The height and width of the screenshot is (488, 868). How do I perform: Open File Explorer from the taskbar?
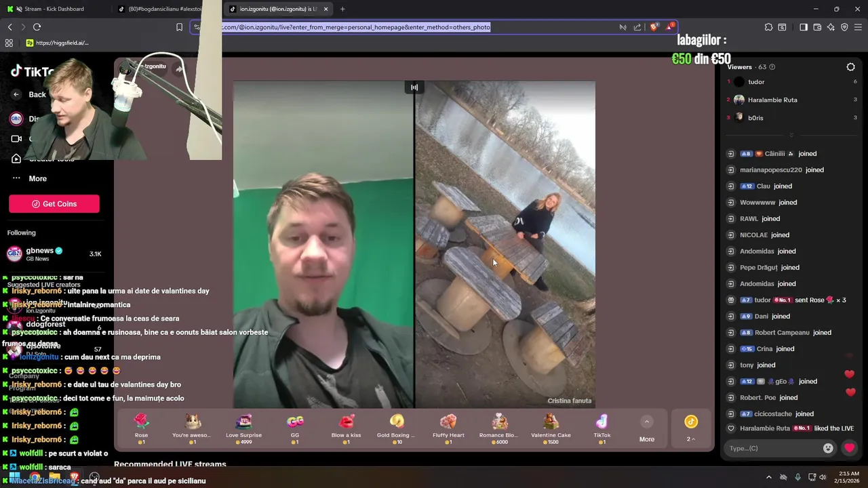coord(54,477)
